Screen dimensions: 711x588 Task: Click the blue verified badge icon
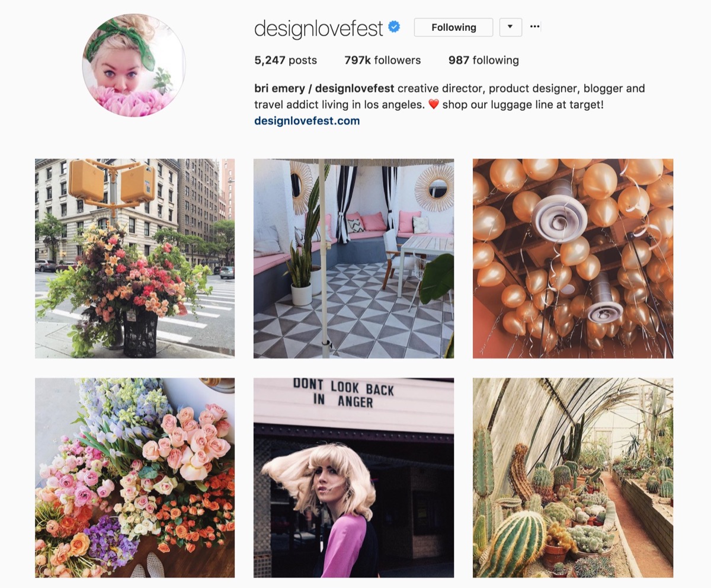[x=393, y=27]
